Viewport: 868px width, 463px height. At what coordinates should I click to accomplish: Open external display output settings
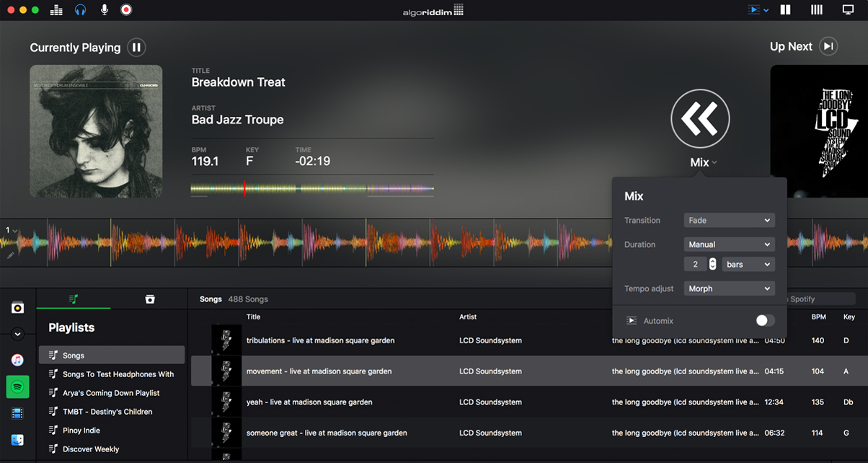point(848,9)
